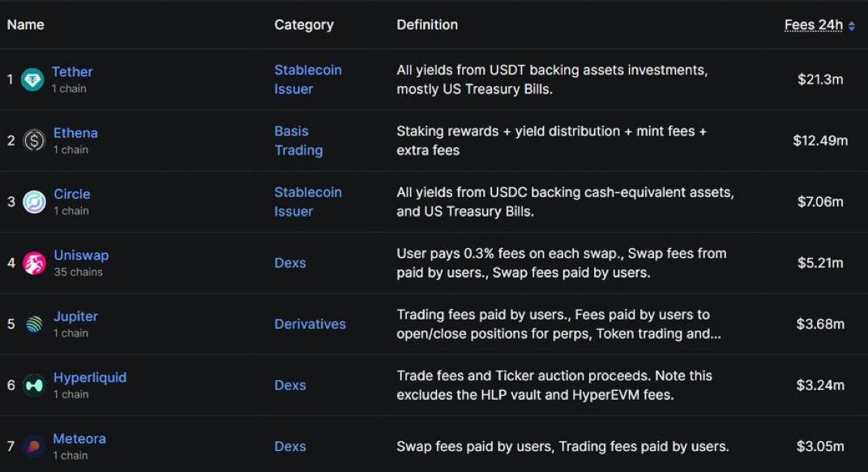Click the Category column header
The width and height of the screenshot is (868, 472).
pyautogui.click(x=304, y=25)
